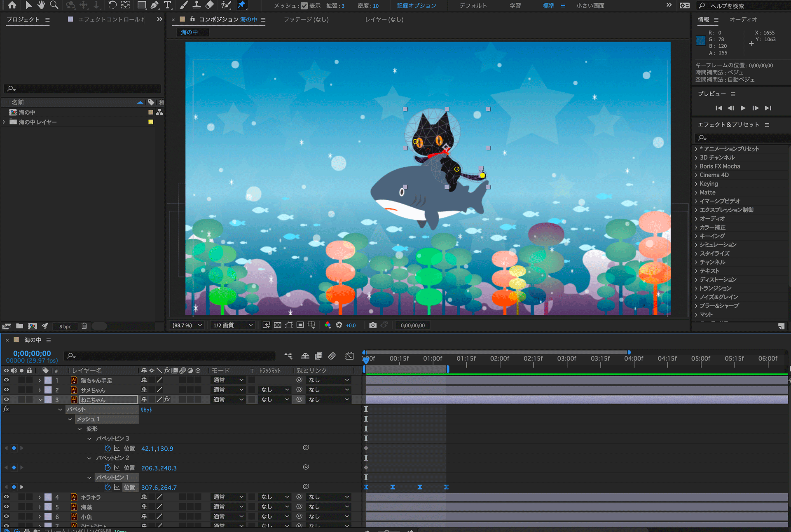The image size is (791, 532).
Task: Expand the カラー補正 effects category
Action: 696,227
